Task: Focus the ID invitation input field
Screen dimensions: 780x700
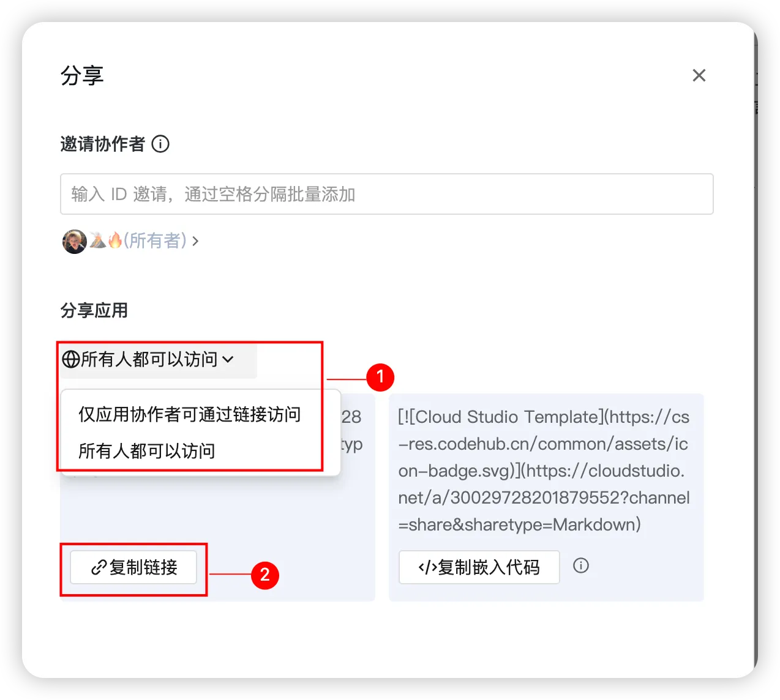Action: coord(386,194)
